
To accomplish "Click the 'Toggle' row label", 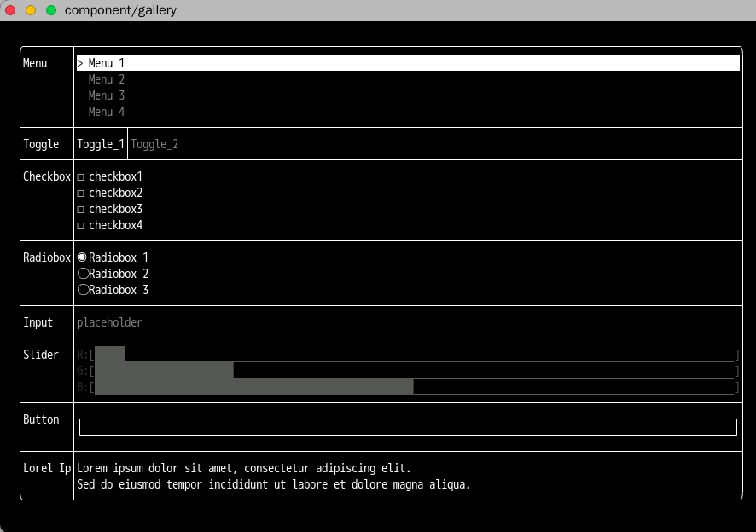I will pyautogui.click(x=41, y=144).
